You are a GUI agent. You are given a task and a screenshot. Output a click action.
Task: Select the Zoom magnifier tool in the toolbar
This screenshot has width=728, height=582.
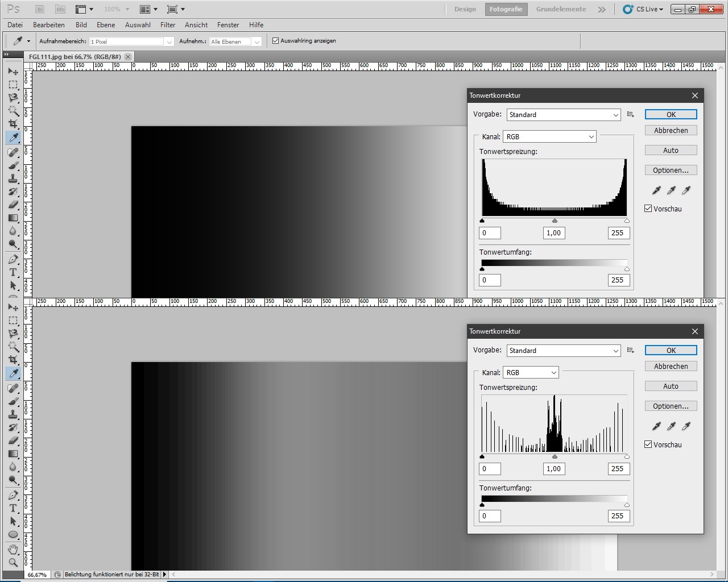pyautogui.click(x=13, y=563)
